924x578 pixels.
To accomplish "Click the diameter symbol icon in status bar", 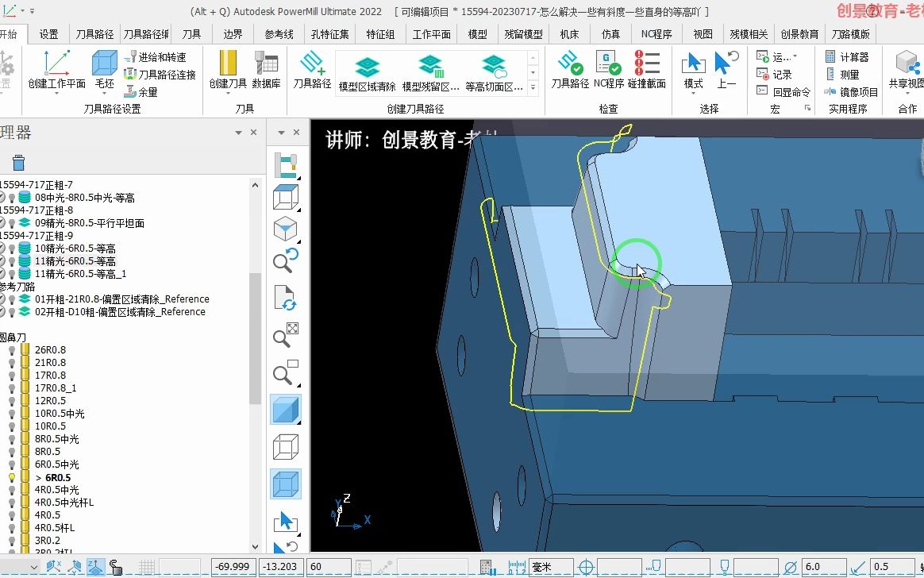I will point(790,567).
